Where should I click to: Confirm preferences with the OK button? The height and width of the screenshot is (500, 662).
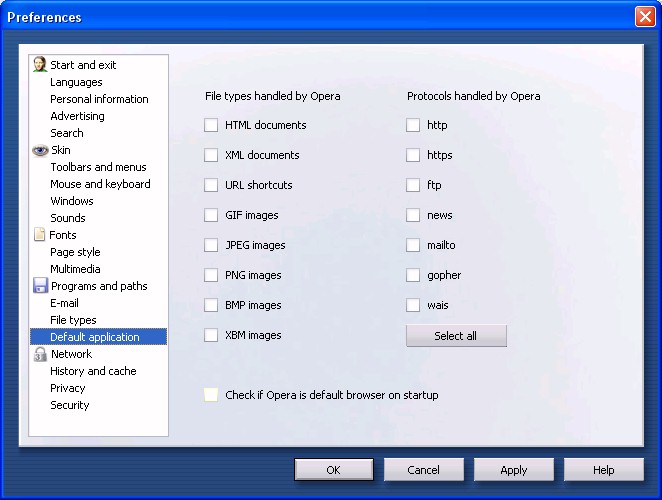point(334,470)
